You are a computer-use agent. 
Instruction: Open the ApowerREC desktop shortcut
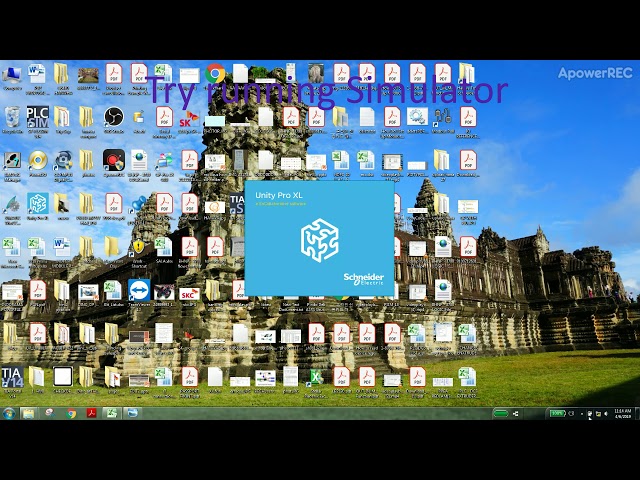click(113, 161)
